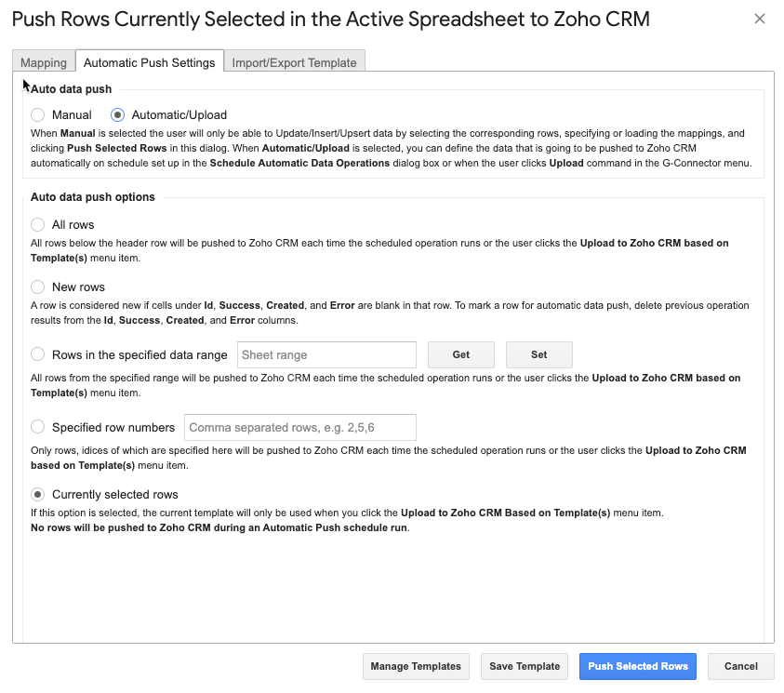Choose the Automatic/Upload radio option

(x=117, y=115)
